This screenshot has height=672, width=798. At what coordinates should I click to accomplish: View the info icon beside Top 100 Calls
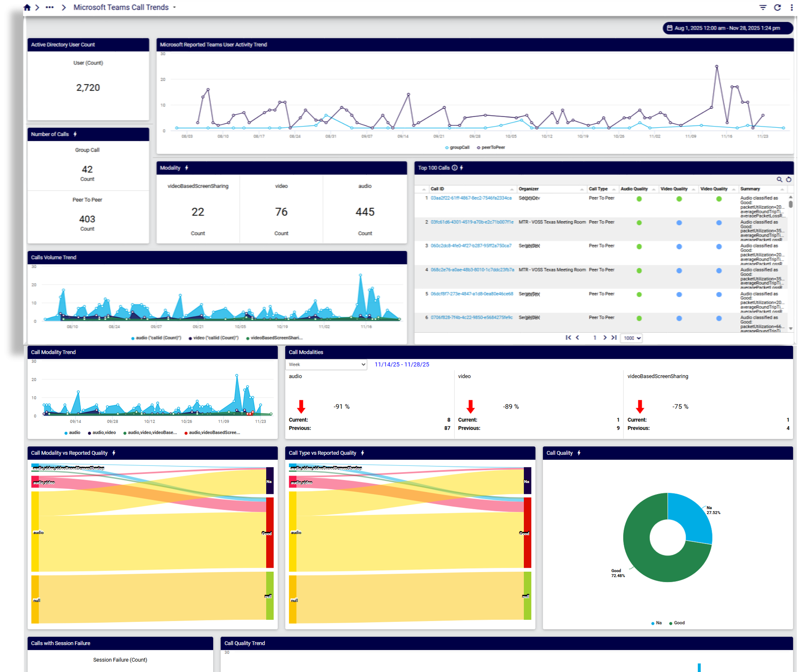[x=454, y=168]
